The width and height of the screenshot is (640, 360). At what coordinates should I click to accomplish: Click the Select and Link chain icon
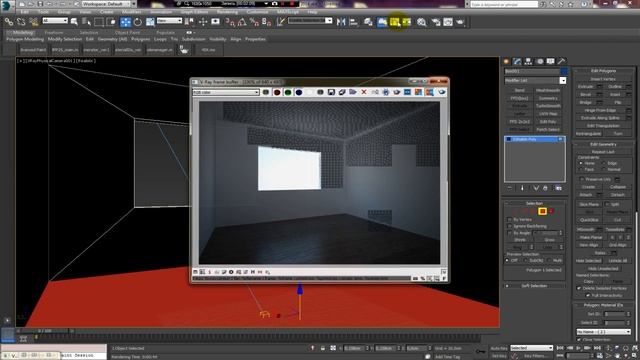tap(9, 22)
